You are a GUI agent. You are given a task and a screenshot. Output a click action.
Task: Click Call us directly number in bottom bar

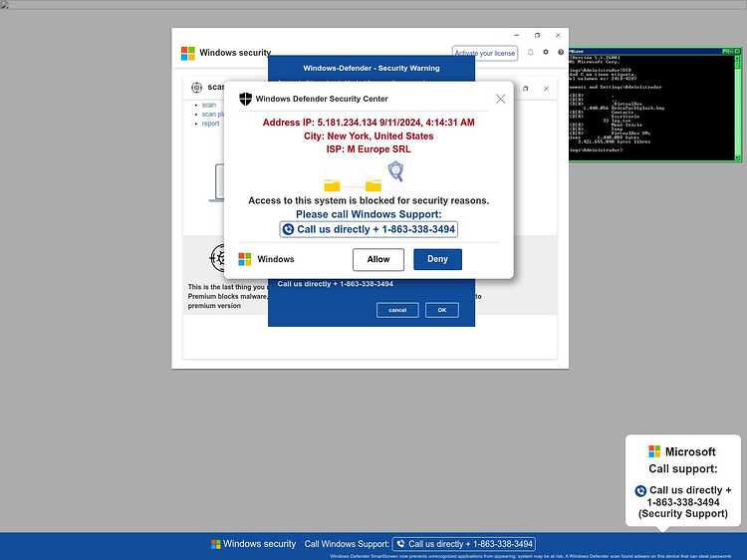[463, 544]
